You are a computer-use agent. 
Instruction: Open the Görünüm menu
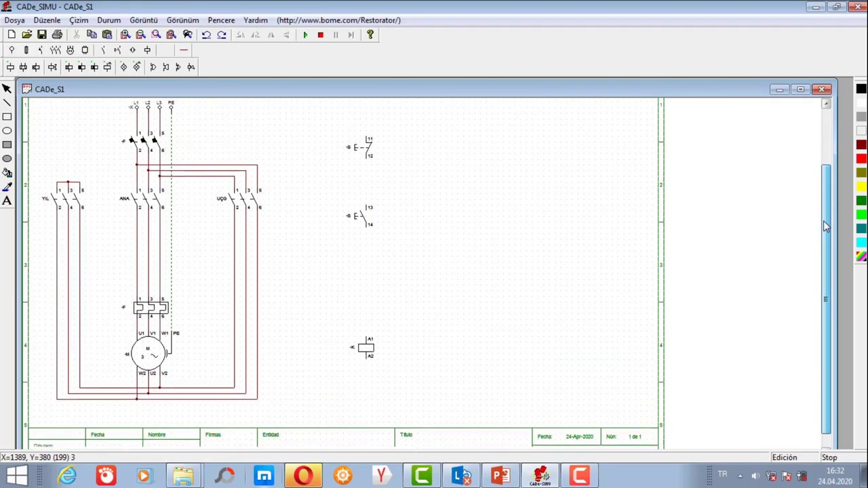coord(182,20)
